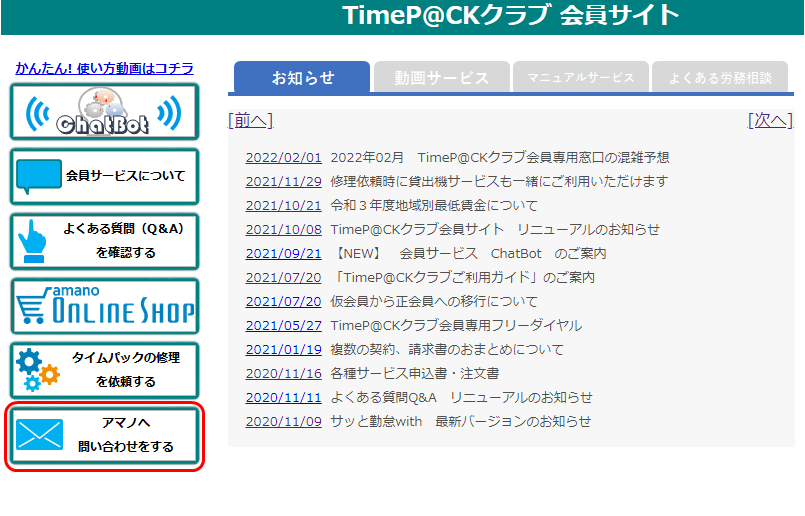Click 会員サービスについて button text
This screenshot has width=805, height=516.
(x=125, y=176)
